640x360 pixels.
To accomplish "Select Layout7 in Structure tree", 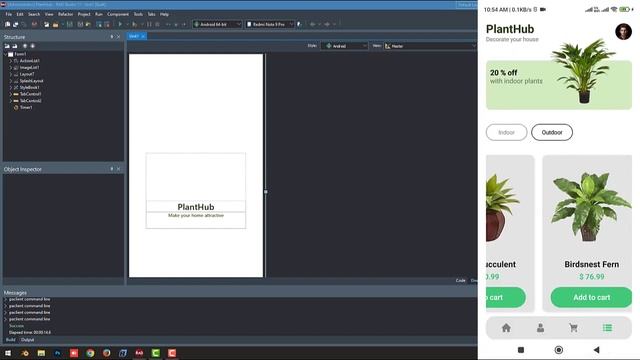I will tap(27, 74).
